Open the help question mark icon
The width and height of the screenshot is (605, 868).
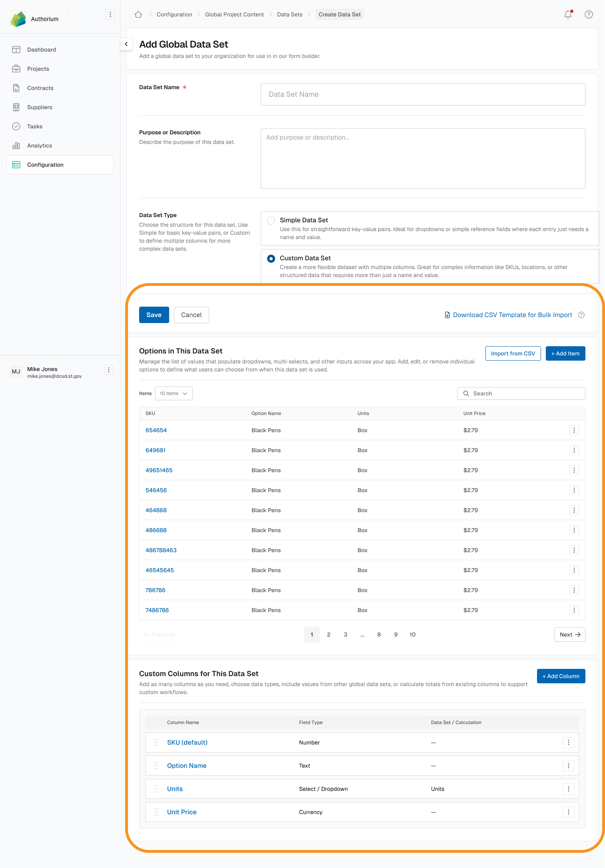[589, 14]
